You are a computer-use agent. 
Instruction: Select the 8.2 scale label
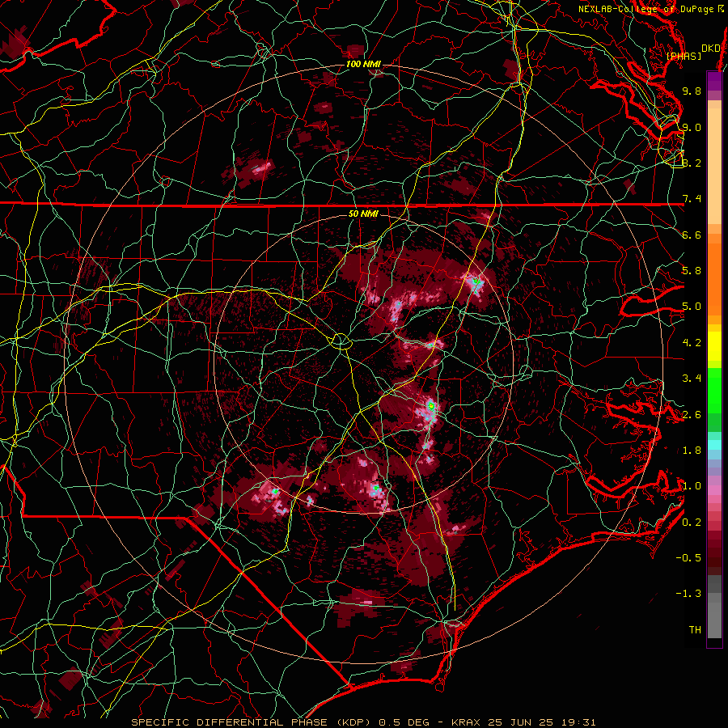(692, 163)
